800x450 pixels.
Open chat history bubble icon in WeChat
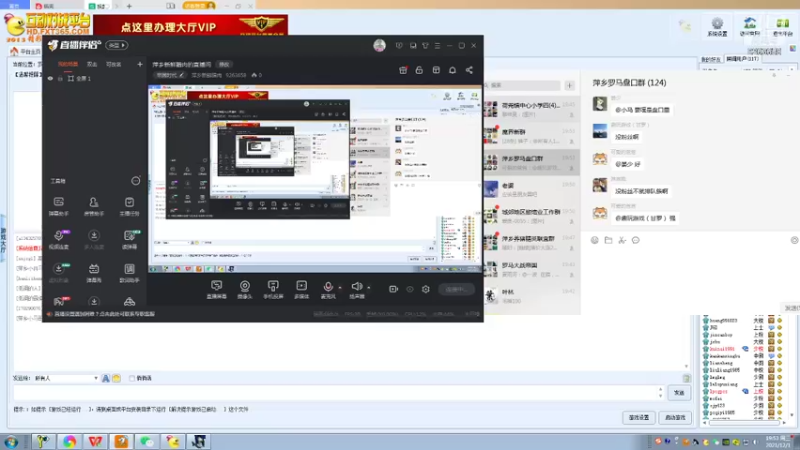point(636,240)
